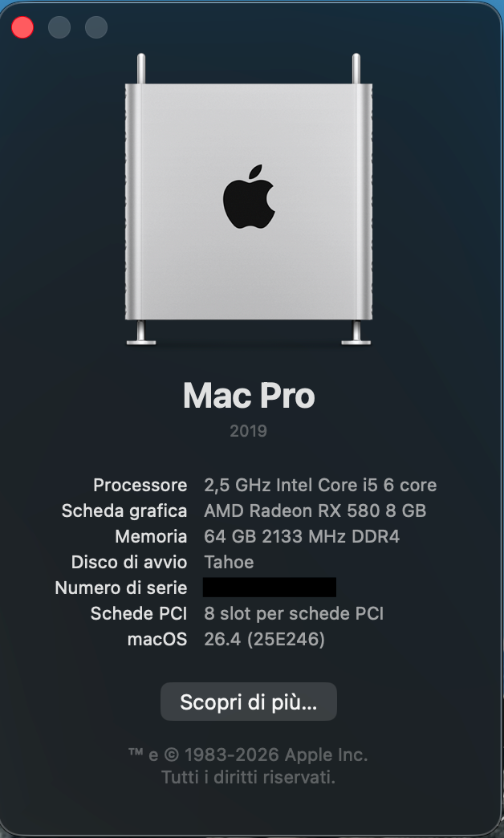Screen dimensions: 504x838
Task: Click the "Memoria" label
Action: click(x=151, y=536)
